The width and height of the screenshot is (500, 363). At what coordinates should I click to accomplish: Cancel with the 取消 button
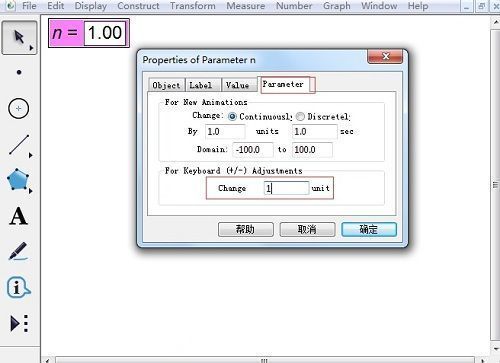pos(307,229)
